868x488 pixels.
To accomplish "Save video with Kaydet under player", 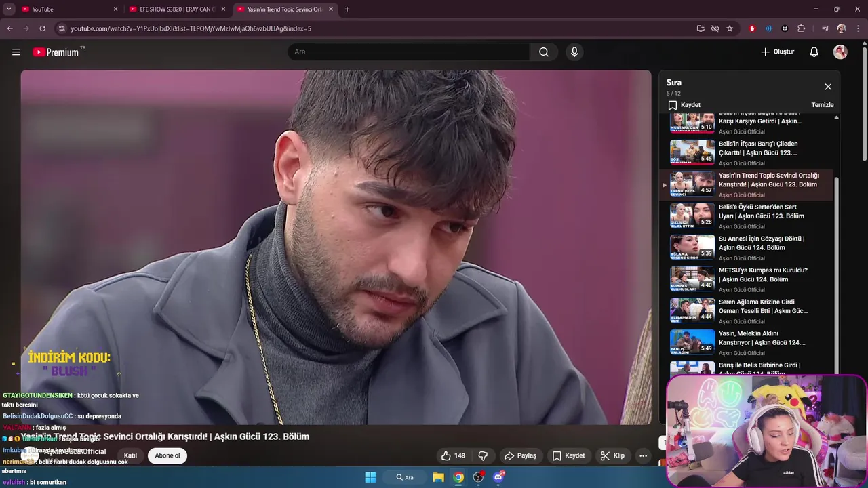I will pos(568,455).
